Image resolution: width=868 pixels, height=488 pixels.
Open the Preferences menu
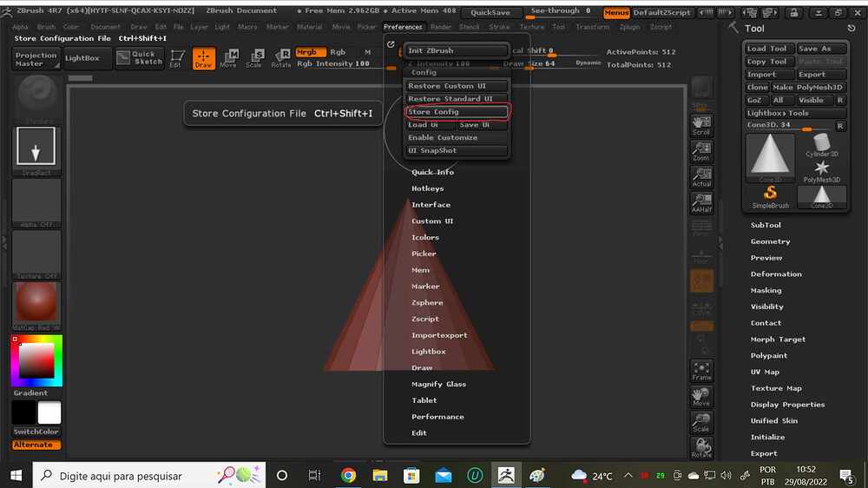tap(403, 27)
